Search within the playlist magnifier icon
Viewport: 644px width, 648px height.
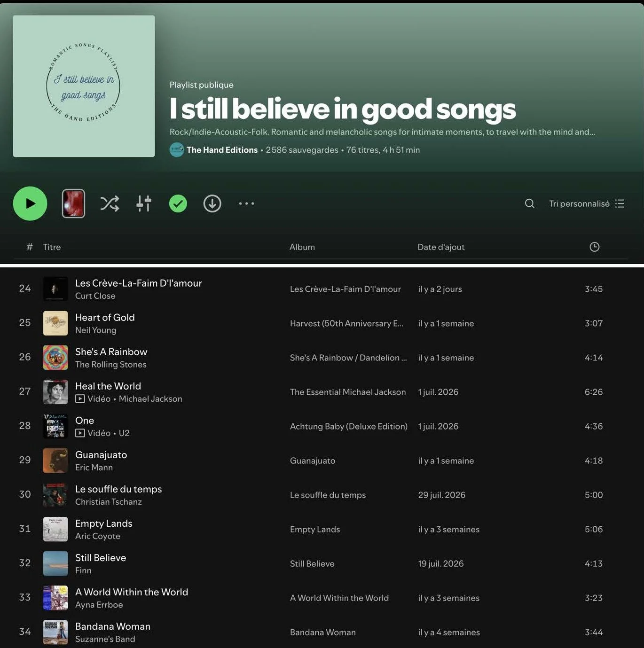(x=530, y=203)
